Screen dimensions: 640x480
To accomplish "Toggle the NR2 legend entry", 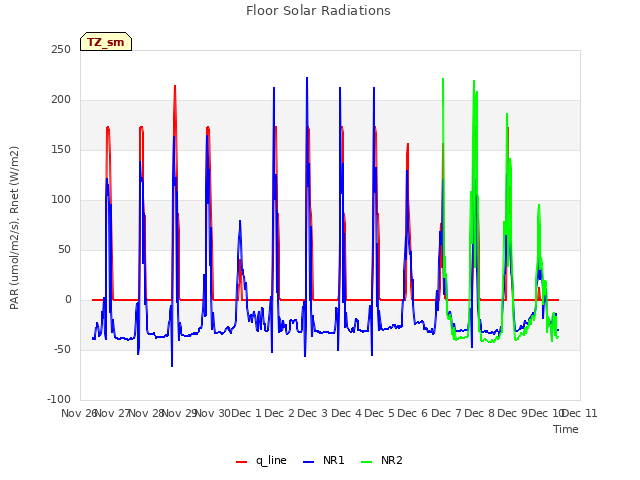I will pos(382,460).
